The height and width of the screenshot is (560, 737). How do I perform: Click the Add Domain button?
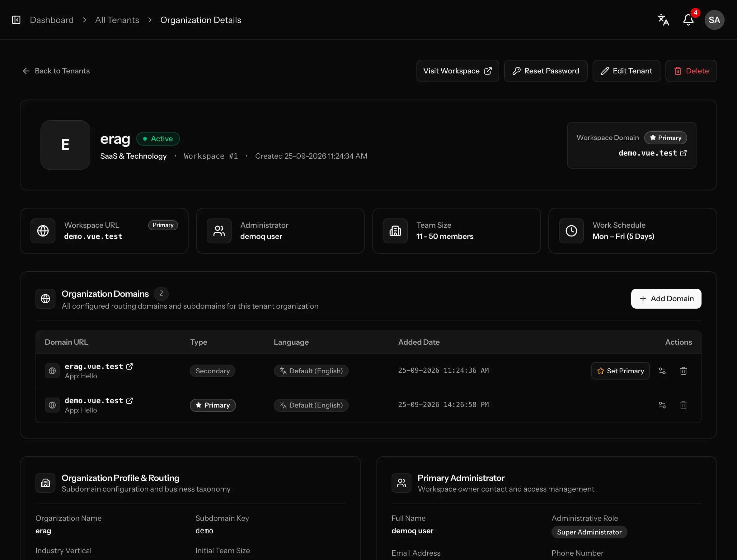[666, 299]
